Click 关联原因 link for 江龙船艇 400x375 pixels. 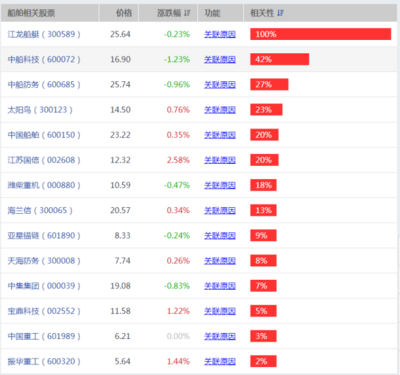pos(220,34)
